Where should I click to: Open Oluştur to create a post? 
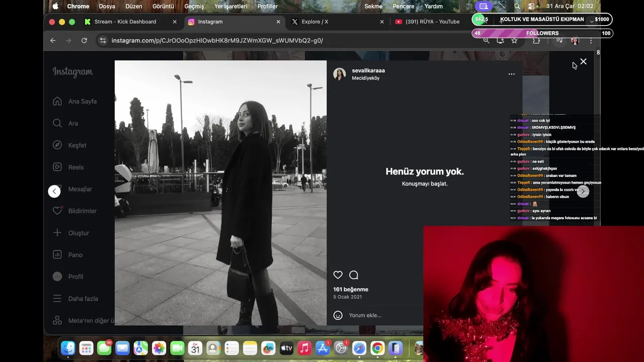pos(71,233)
